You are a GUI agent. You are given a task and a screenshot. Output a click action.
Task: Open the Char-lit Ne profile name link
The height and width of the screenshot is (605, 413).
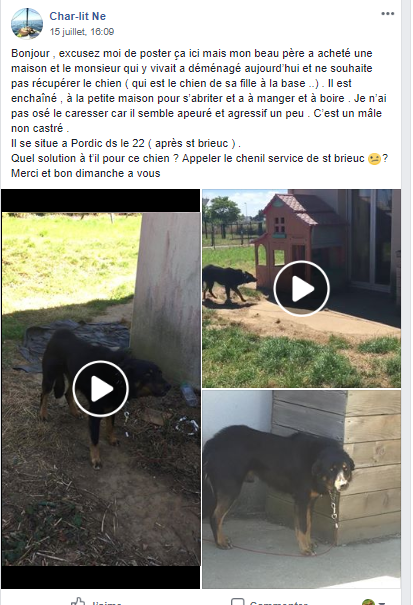coord(78,16)
